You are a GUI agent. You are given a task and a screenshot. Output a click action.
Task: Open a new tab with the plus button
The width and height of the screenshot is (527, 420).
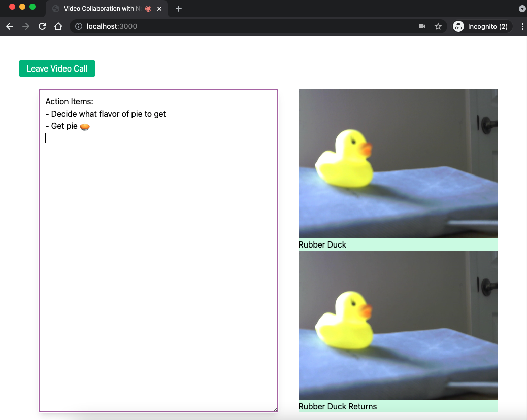coord(179,9)
